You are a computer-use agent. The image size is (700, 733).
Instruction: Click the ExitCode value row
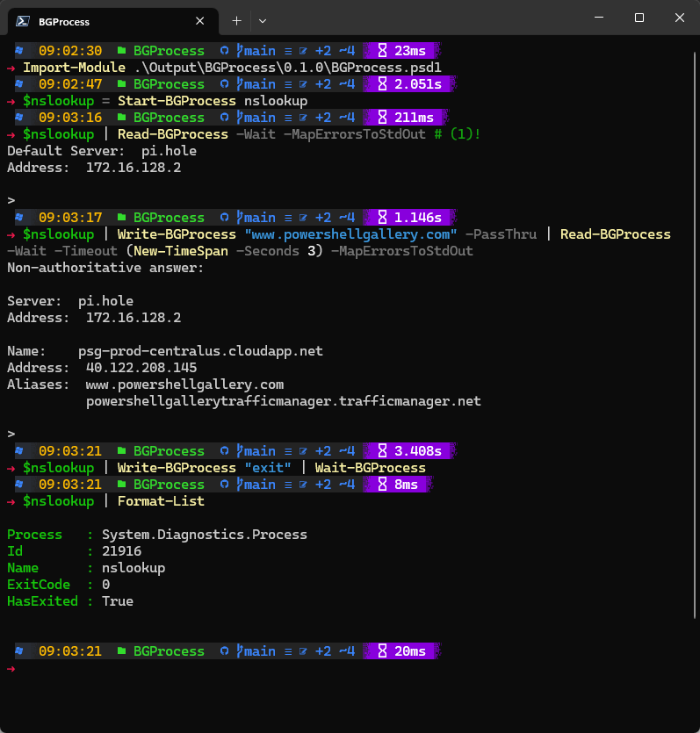click(59, 585)
